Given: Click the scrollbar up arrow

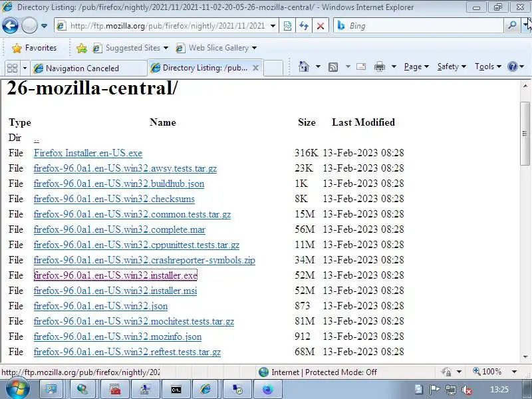Looking at the screenshot, I should pyautogui.click(x=525, y=86).
